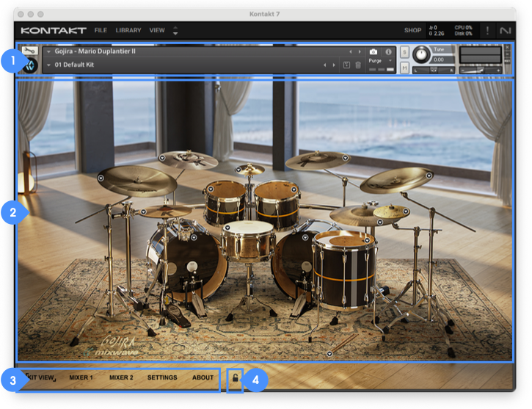Click the trash delete snapshot icon
This screenshot has height=409, width=532.
coord(358,65)
